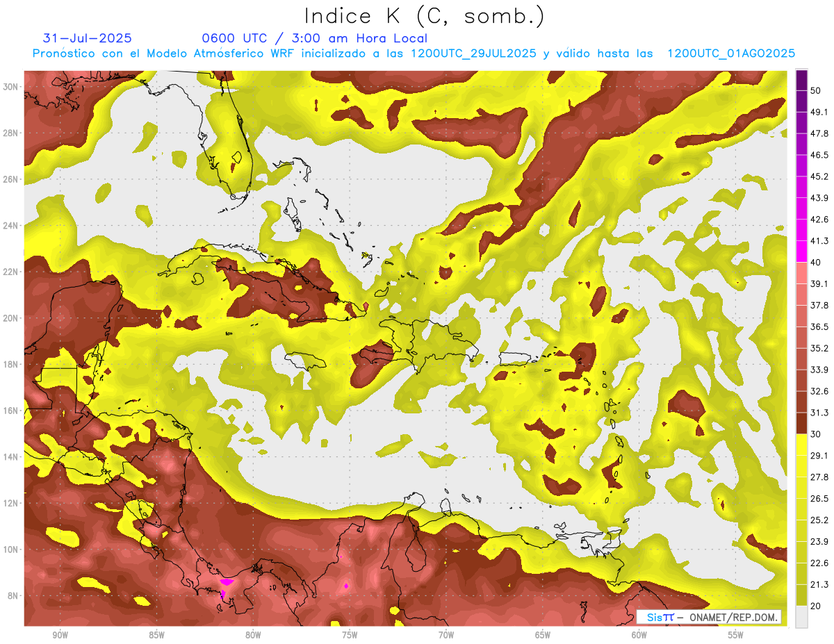Select the 85W longitude axis label
Screen dimensions: 834x644
click(x=156, y=635)
